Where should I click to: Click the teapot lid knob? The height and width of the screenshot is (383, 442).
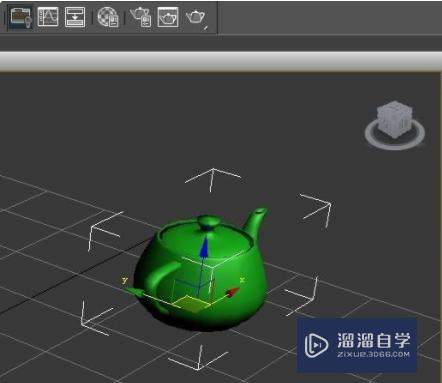tap(208, 222)
